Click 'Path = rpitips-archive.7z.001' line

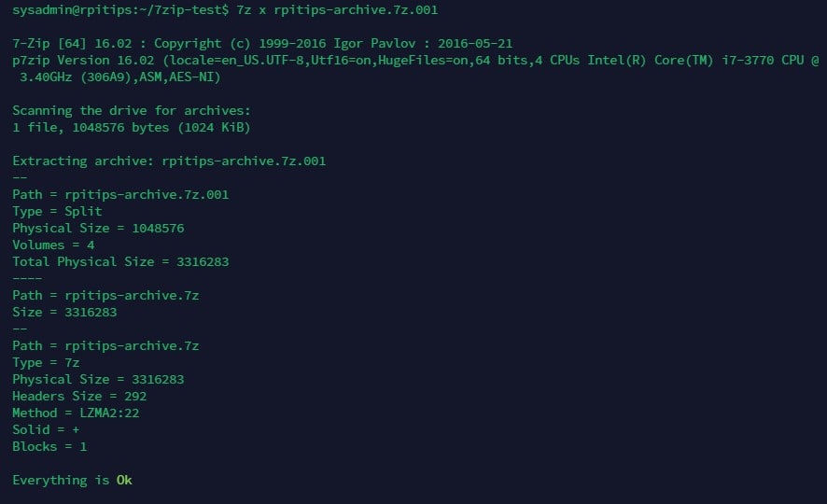(x=120, y=194)
